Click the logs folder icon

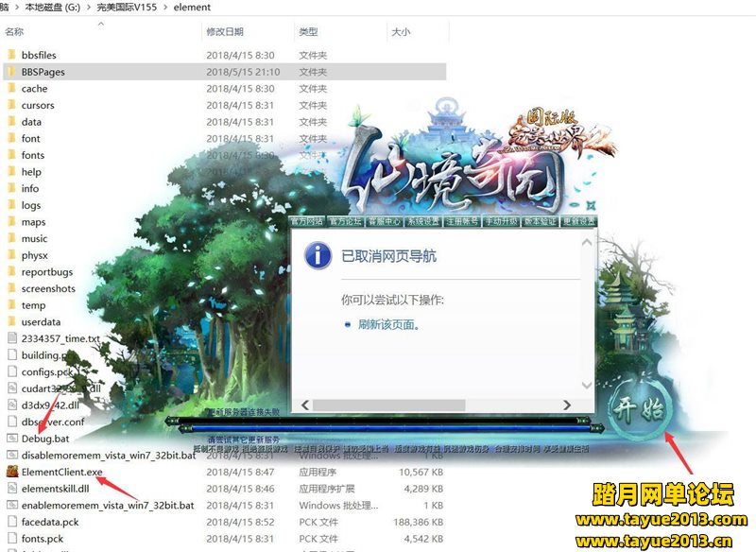(12, 205)
